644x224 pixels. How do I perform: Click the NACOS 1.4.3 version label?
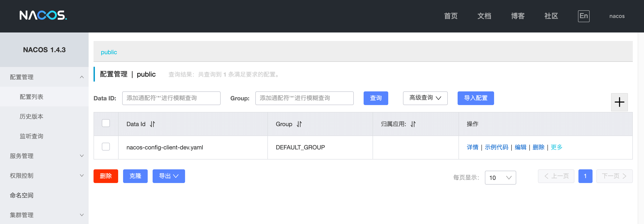coord(44,50)
